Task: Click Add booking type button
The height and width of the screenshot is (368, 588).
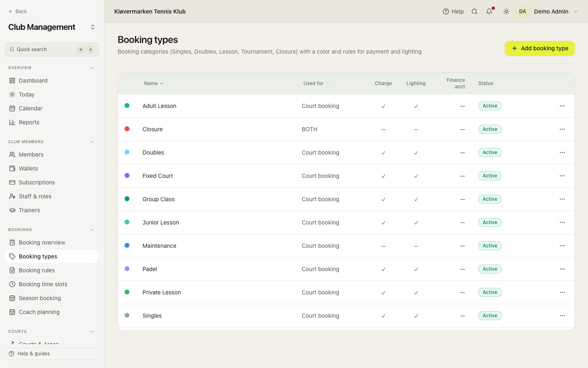Action: pos(539,48)
